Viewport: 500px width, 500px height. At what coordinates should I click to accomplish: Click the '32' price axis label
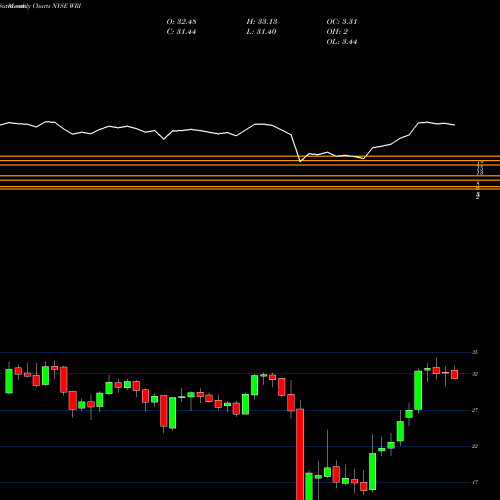click(x=475, y=374)
